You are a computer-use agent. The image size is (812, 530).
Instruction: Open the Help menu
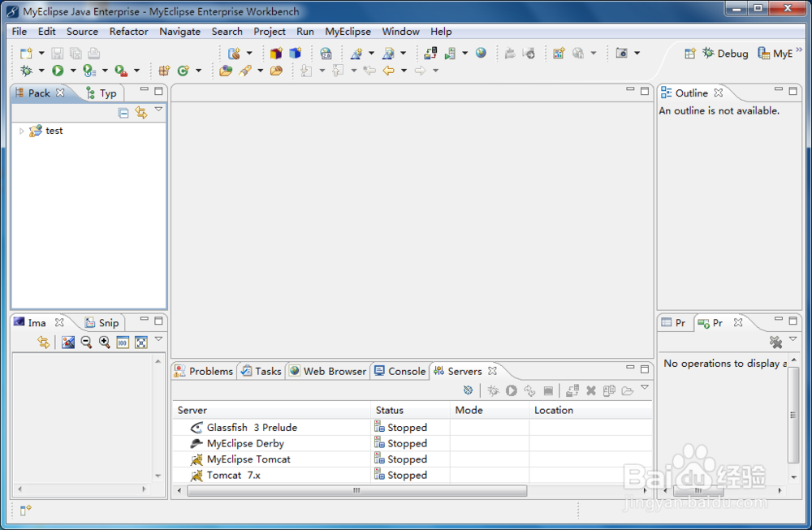coord(441,32)
